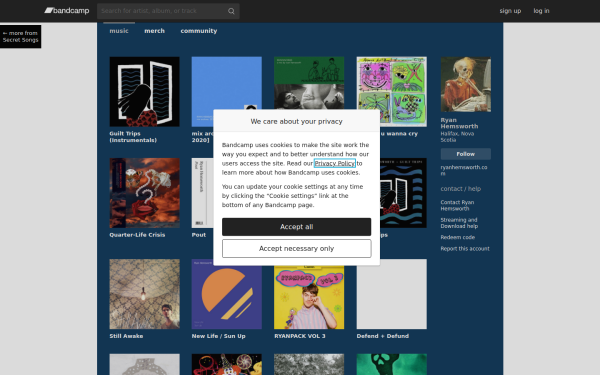The width and height of the screenshot is (600, 375).
Task: Switch to the community tab
Action: (199, 31)
